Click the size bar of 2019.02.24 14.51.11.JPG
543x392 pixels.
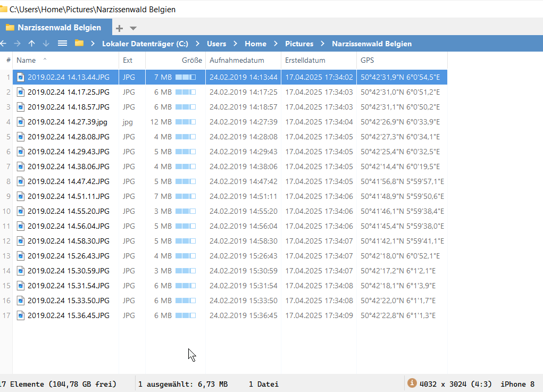pyautogui.click(x=186, y=196)
